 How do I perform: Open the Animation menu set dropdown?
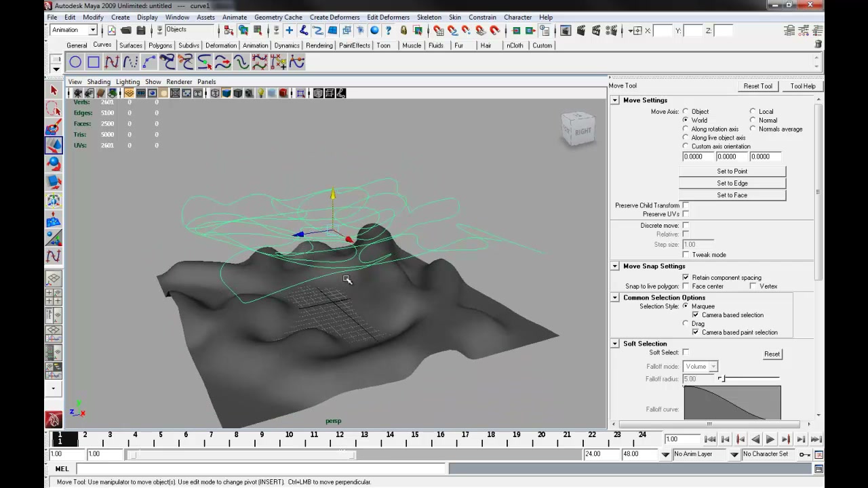tap(93, 30)
